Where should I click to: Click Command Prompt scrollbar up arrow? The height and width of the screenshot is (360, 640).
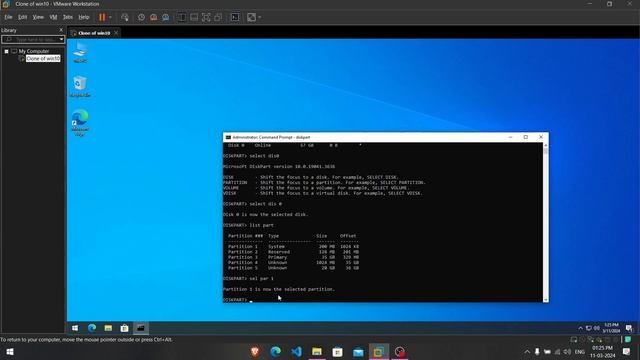pyautogui.click(x=546, y=145)
